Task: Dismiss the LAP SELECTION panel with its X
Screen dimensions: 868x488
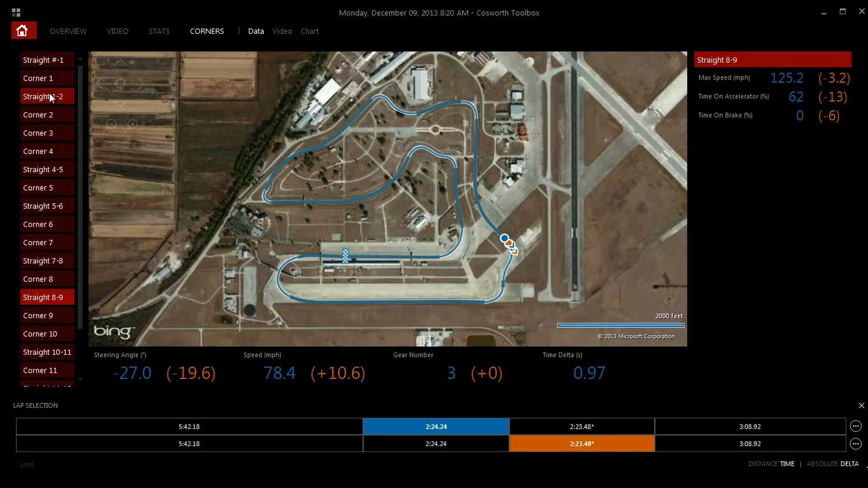Action: 861,405
